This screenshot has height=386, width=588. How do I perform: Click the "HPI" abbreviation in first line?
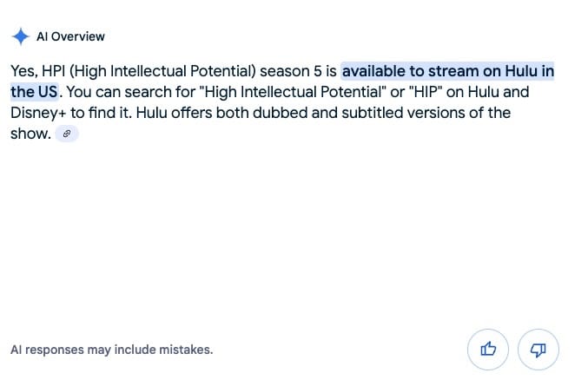click(x=53, y=71)
